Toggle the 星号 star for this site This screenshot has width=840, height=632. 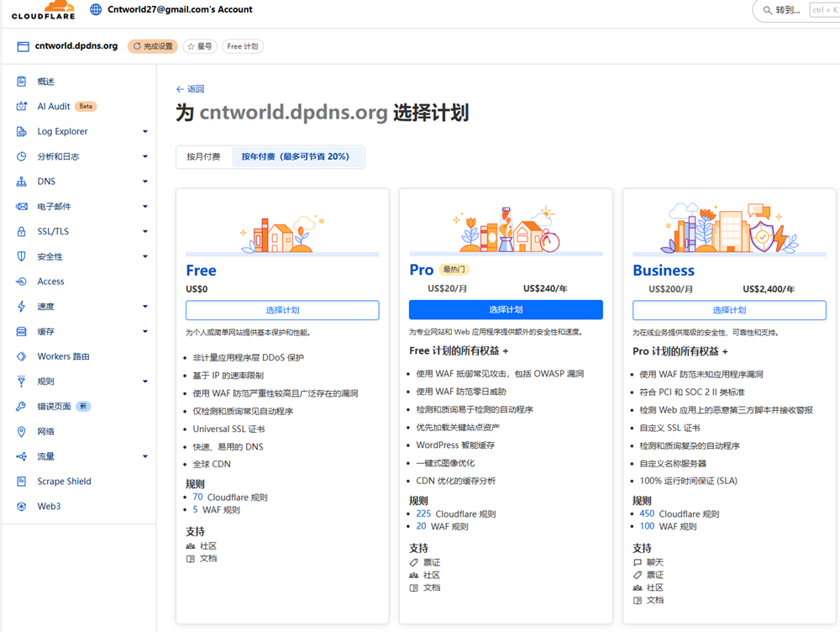(x=200, y=46)
